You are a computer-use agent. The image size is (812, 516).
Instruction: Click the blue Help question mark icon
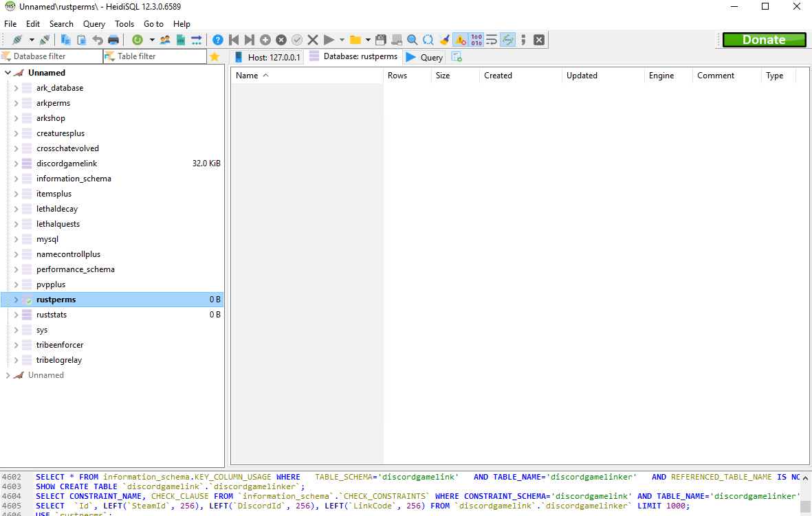pos(218,40)
